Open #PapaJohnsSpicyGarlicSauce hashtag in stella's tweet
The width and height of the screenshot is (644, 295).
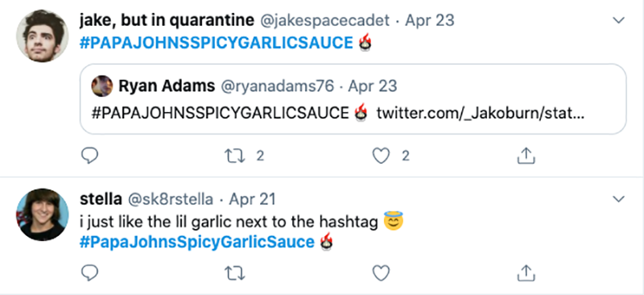pyautogui.click(x=197, y=243)
